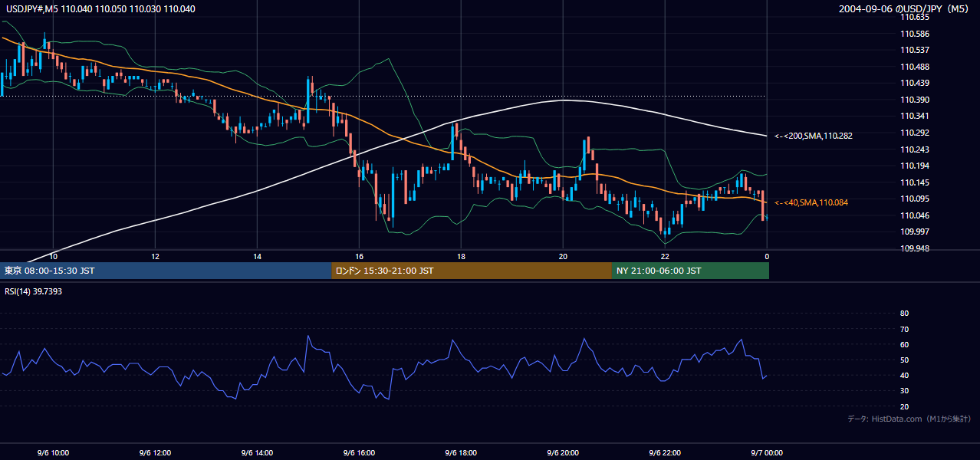980x460 pixels.
Task: Click the RSI axis level 30
Action: click(x=904, y=391)
